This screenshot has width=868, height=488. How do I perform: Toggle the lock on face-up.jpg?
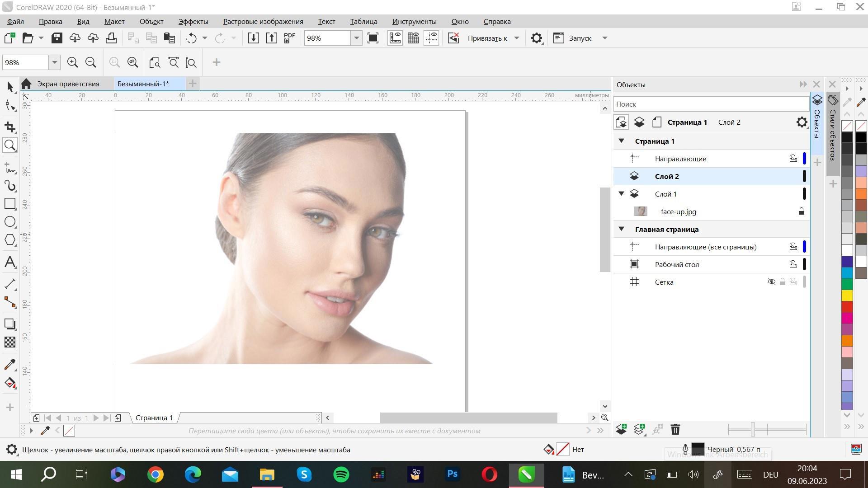point(801,211)
